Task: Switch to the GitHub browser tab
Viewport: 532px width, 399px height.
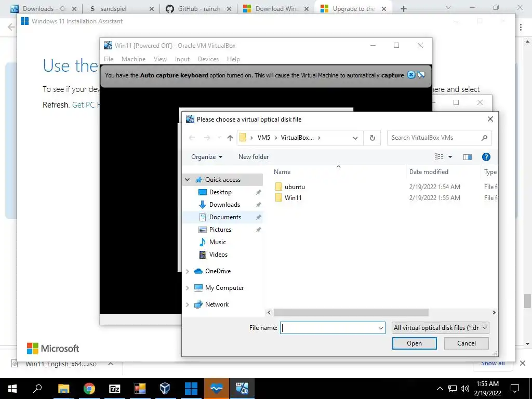Action: tap(198, 9)
